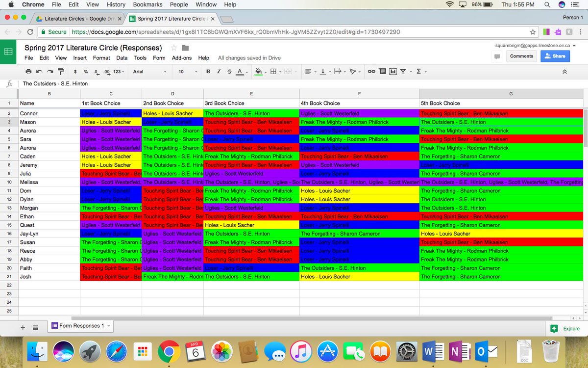
Task: Open Microsoft Word from the Dock
Action: [433, 351]
